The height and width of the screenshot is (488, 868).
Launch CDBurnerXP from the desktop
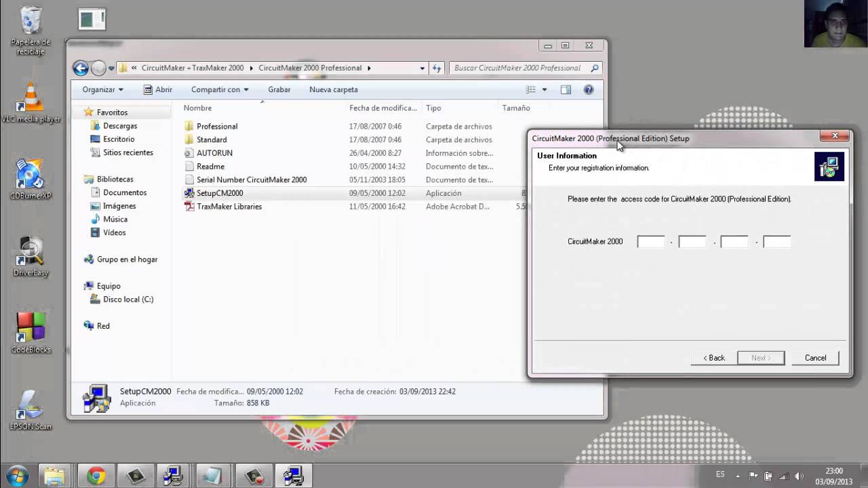point(31,180)
